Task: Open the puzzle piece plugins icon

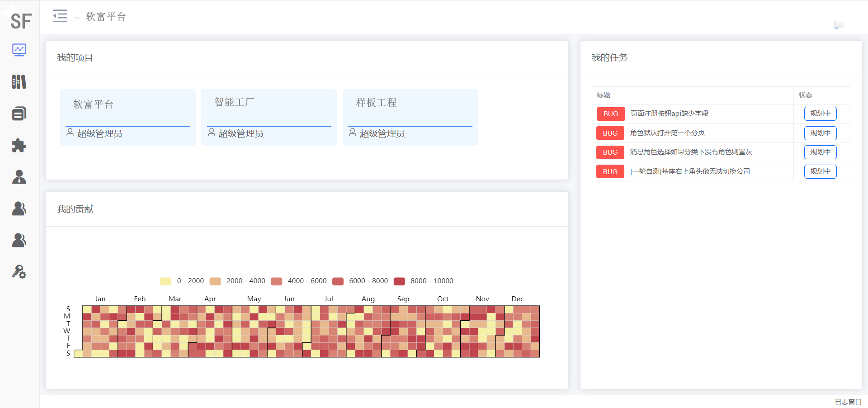Action: tap(19, 145)
